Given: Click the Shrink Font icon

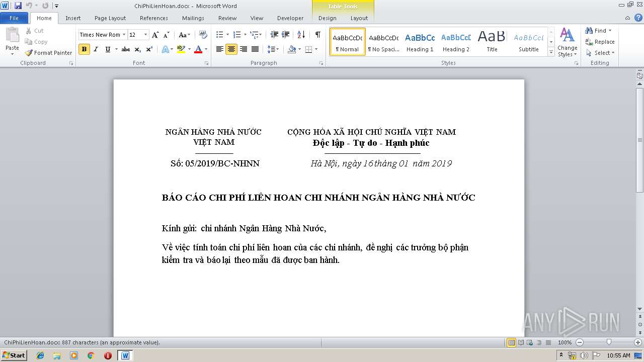Looking at the screenshot, I should pos(166,35).
